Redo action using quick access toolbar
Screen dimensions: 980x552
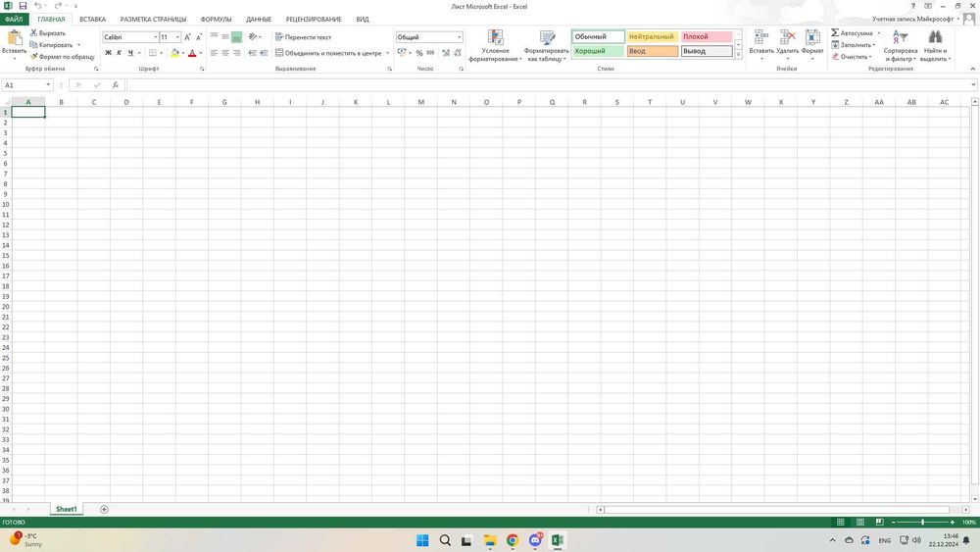pyautogui.click(x=58, y=6)
